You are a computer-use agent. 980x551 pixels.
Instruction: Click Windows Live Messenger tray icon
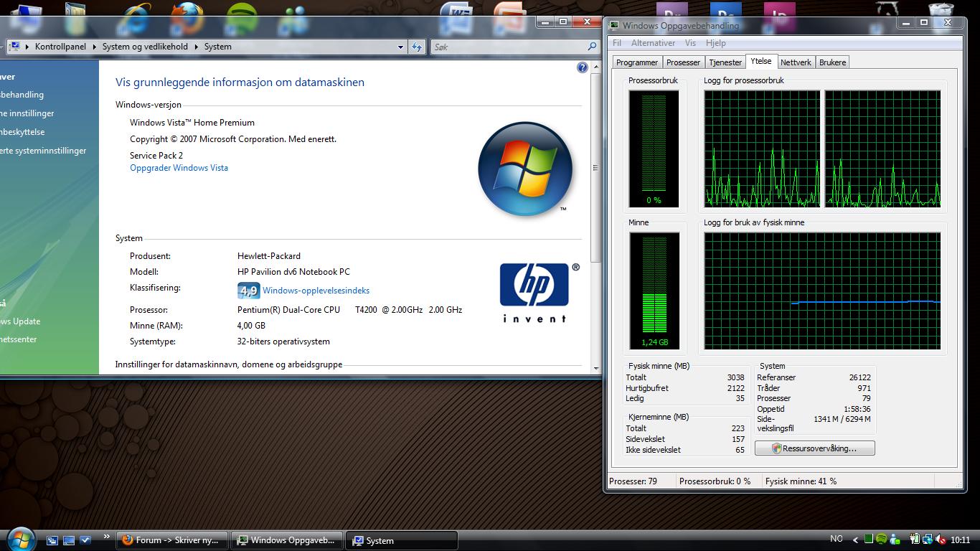pyautogui.click(x=895, y=540)
